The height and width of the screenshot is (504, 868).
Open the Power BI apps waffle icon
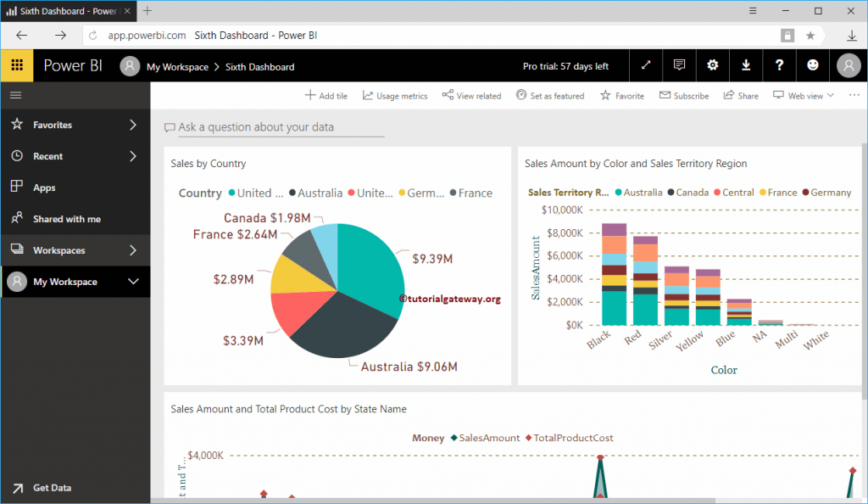[x=16, y=65]
